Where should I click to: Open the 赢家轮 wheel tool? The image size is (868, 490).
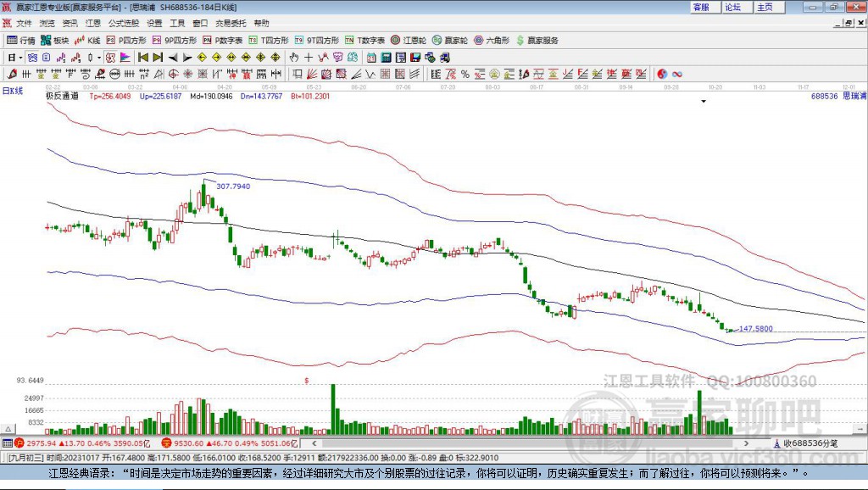click(450, 40)
